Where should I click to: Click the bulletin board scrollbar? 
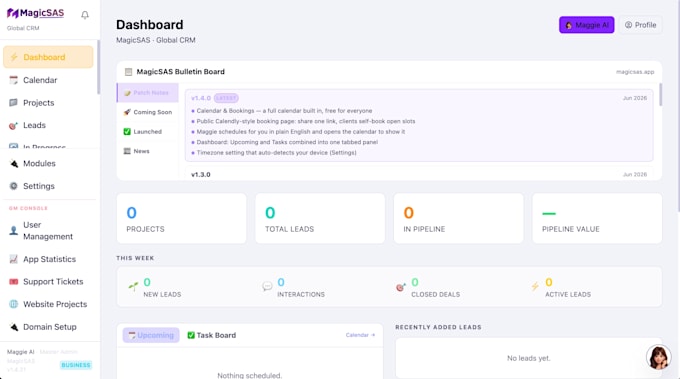pyautogui.click(x=660, y=95)
